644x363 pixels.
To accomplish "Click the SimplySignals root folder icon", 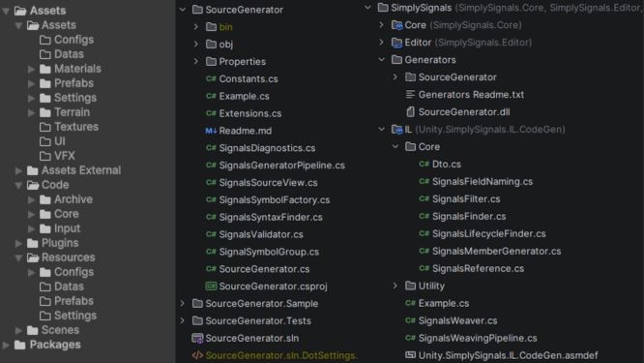I will tap(383, 8).
